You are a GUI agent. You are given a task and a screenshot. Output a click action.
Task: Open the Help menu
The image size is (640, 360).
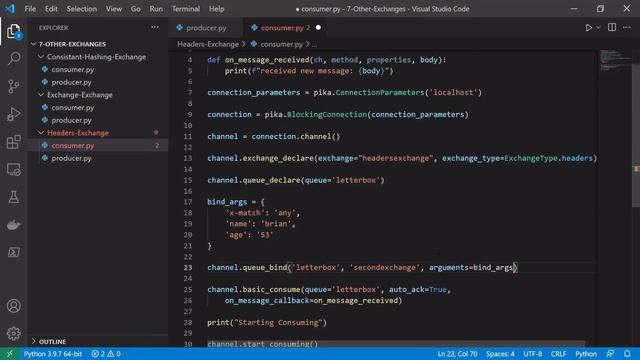[x=216, y=9]
